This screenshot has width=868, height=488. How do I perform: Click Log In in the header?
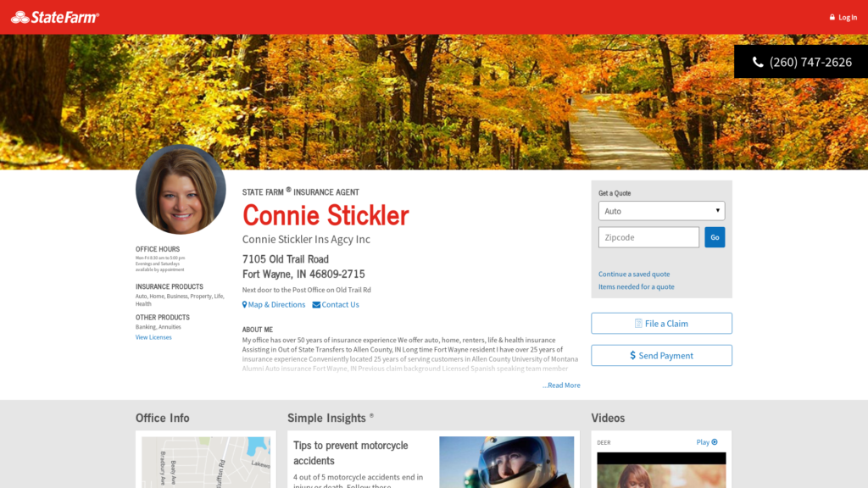(848, 17)
